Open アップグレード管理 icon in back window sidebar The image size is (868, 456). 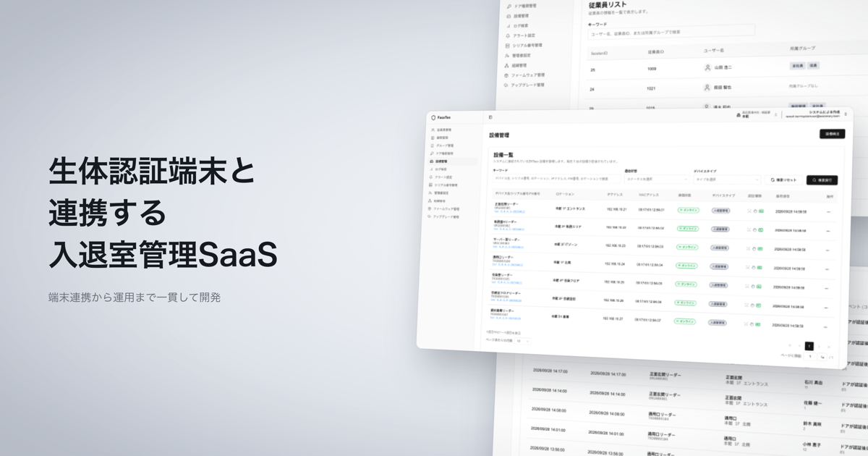pyautogui.click(x=506, y=85)
